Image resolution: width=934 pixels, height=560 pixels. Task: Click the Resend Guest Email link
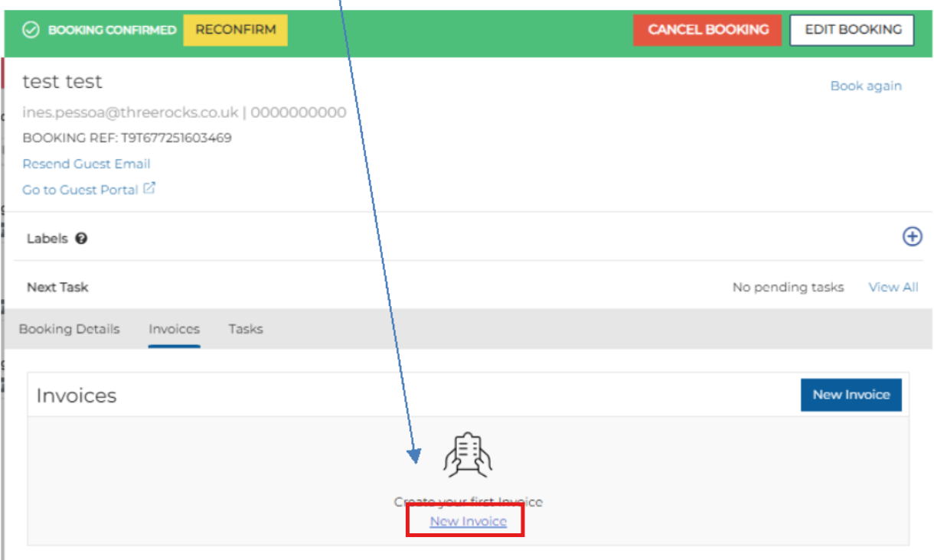87,164
